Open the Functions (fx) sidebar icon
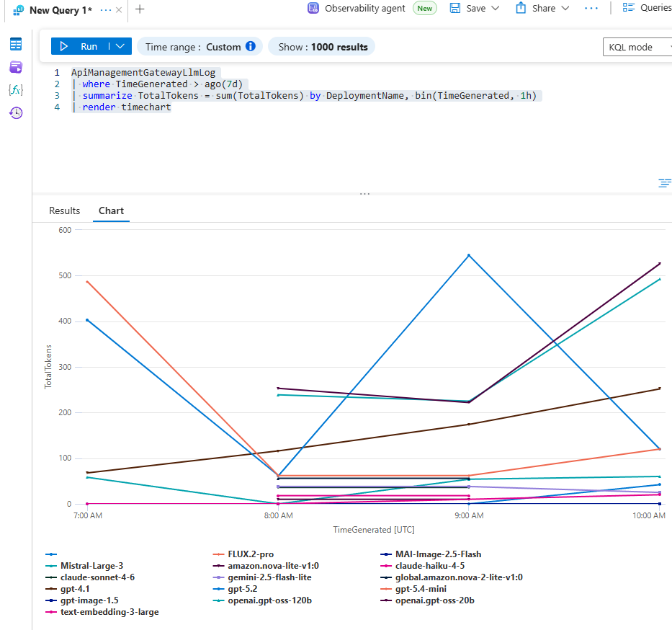The image size is (672, 630). (16, 89)
